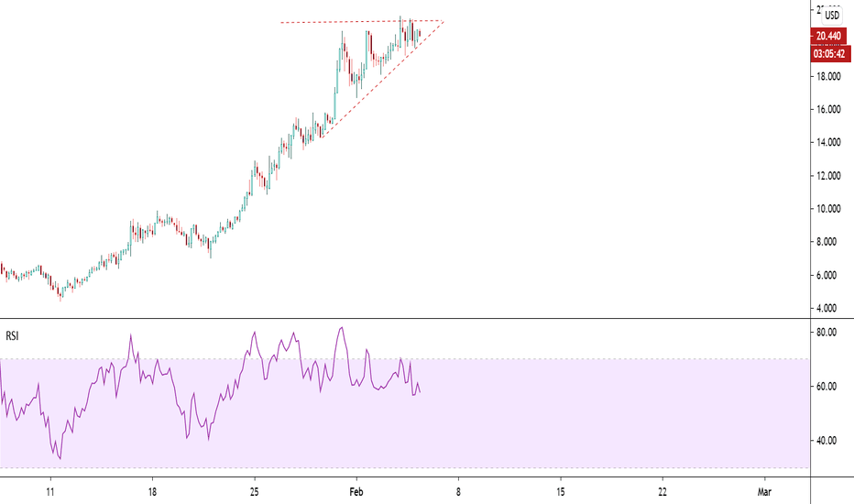Click date label 15 on time axis
The image size is (854, 504).
(561, 492)
